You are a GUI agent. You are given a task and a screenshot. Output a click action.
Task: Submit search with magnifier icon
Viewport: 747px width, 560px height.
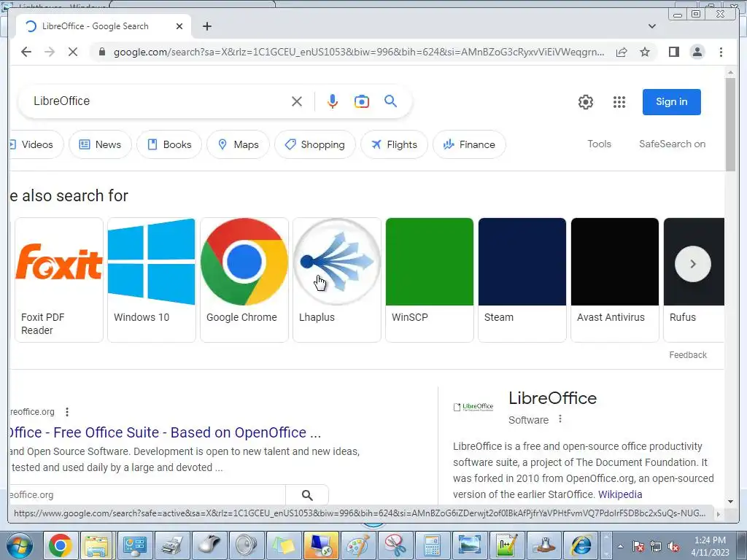coord(391,101)
